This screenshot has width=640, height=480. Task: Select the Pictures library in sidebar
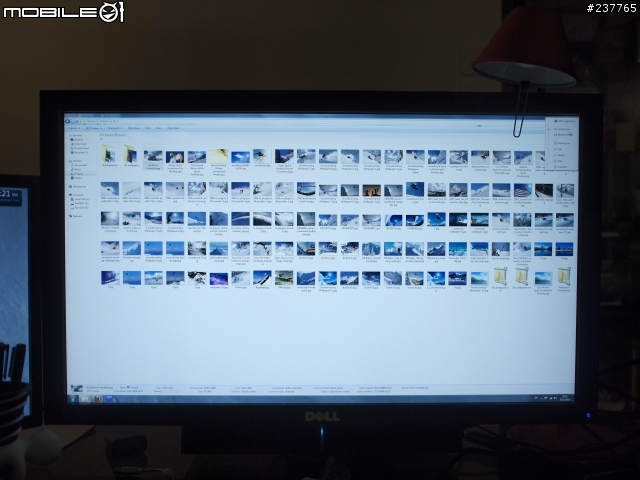coord(78,173)
